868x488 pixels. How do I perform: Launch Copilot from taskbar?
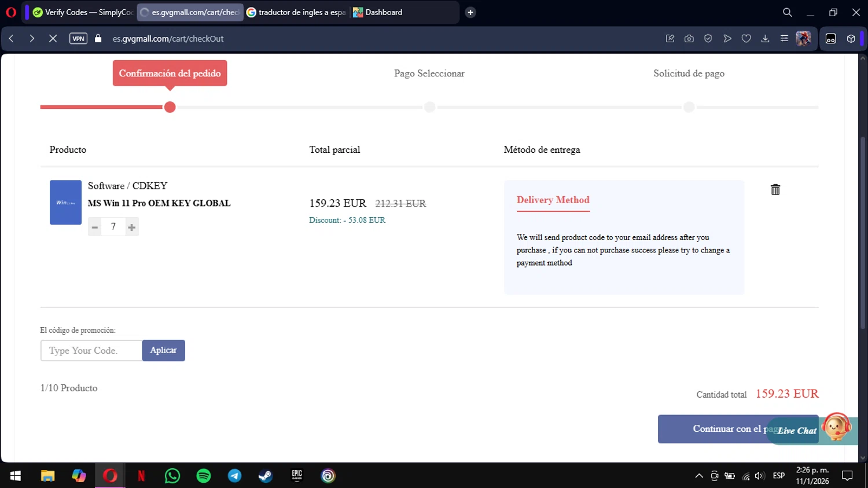click(79, 476)
